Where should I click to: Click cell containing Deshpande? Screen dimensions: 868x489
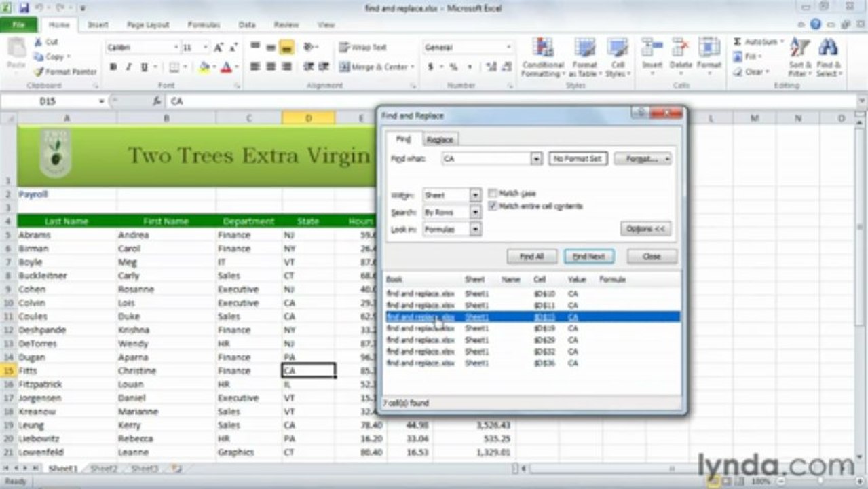click(x=67, y=330)
